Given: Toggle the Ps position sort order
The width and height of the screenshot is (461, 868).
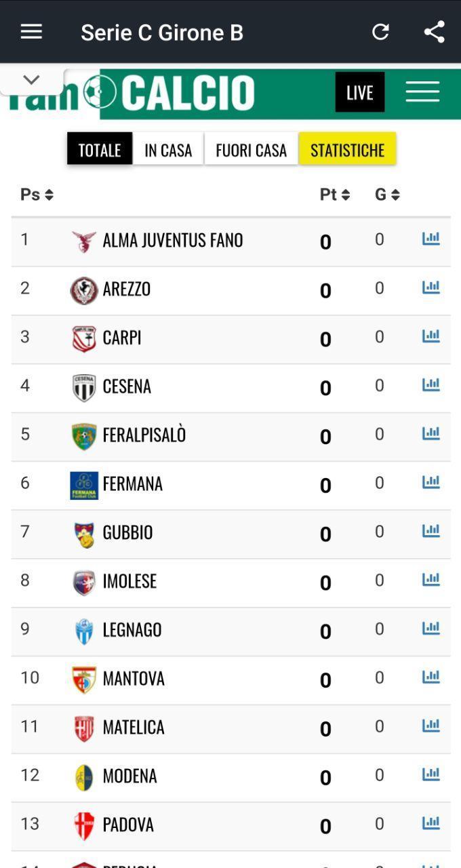Looking at the screenshot, I should (x=35, y=194).
